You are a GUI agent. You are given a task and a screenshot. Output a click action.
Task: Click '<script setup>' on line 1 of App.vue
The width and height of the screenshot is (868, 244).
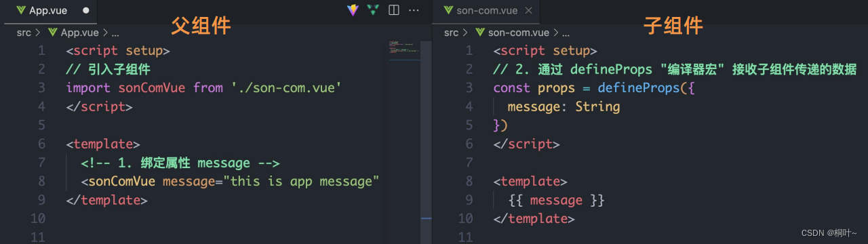pos(118,50)
